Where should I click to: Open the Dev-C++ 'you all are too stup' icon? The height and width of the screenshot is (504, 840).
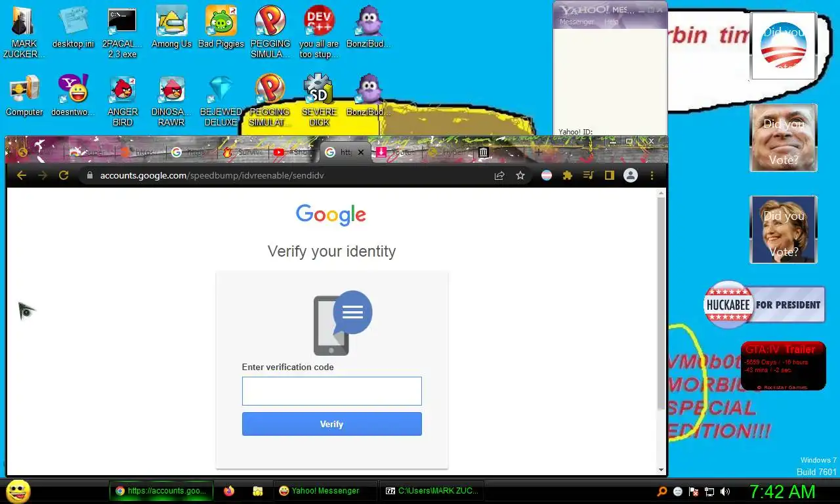coord(319,31)
